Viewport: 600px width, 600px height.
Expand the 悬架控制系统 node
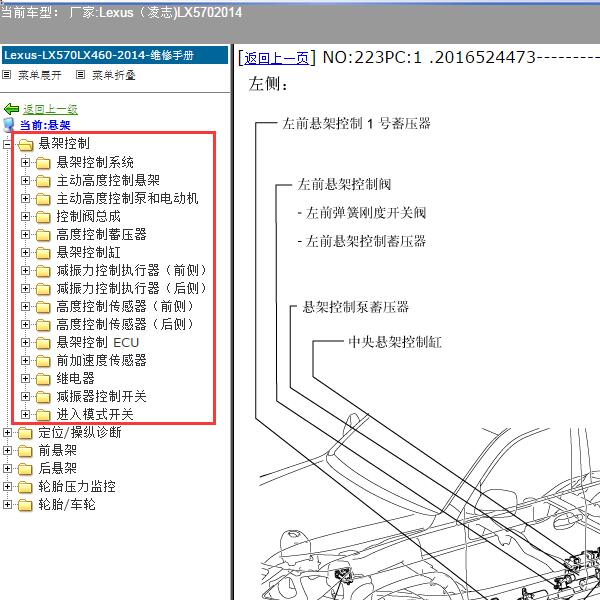click(x=25, y=163)
